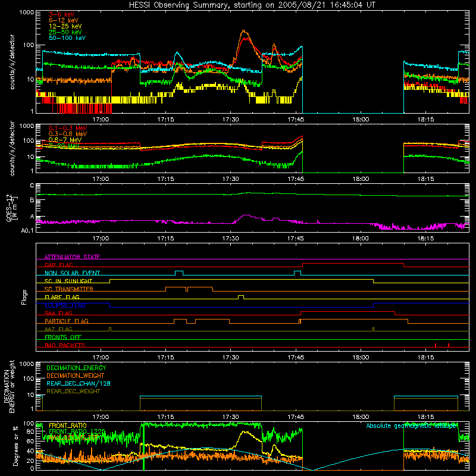Select the 50-100 keV legend label

coord(67,38)
